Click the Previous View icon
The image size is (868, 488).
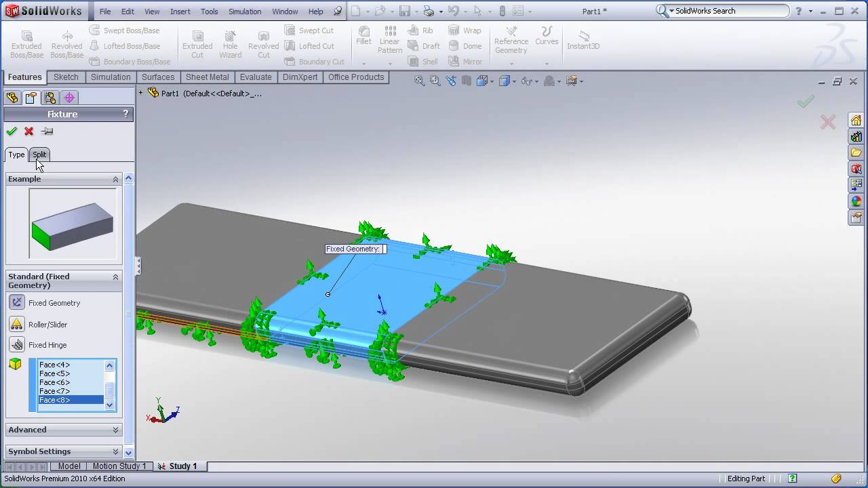[x=451, y=81]
